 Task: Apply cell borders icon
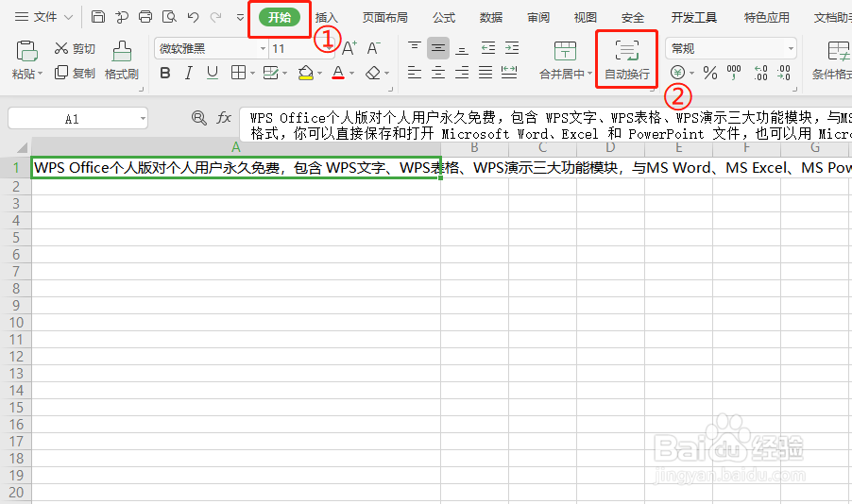pos(238,73)
